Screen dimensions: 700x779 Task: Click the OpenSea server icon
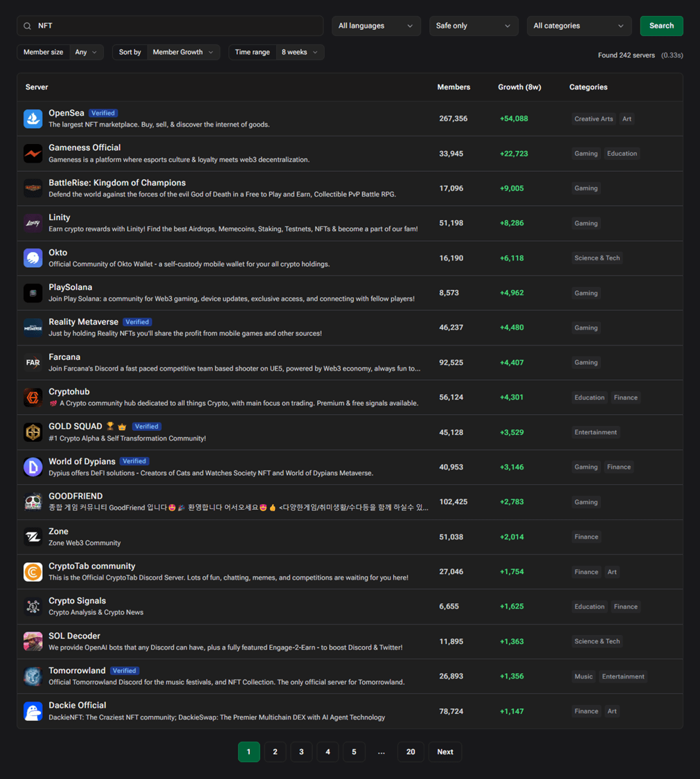(x=32, y=118)
